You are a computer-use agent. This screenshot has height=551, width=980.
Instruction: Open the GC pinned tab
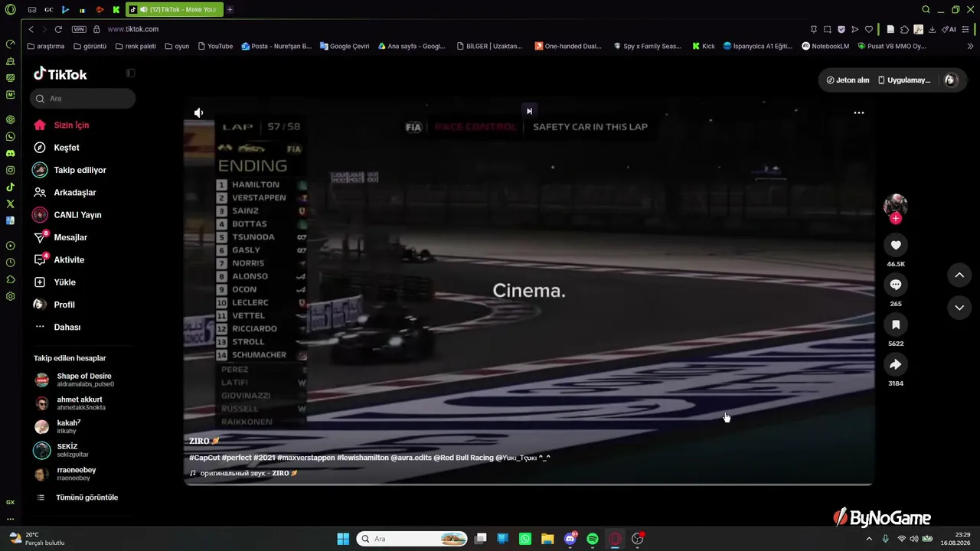click(49, 10)
